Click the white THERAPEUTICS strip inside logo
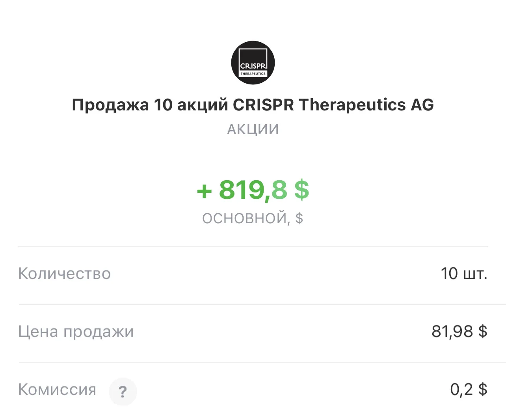Viewport: 506px width, 420px height. point(253,74)
